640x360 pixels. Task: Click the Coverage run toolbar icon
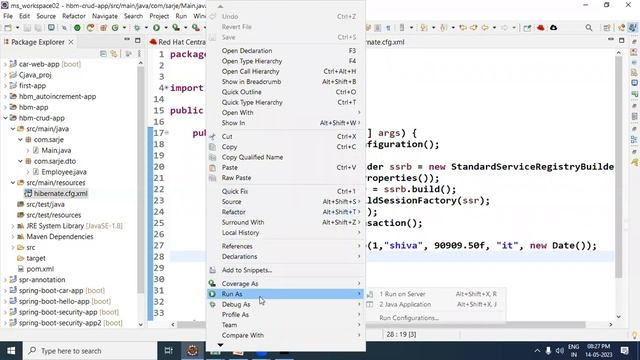[176, 28]
